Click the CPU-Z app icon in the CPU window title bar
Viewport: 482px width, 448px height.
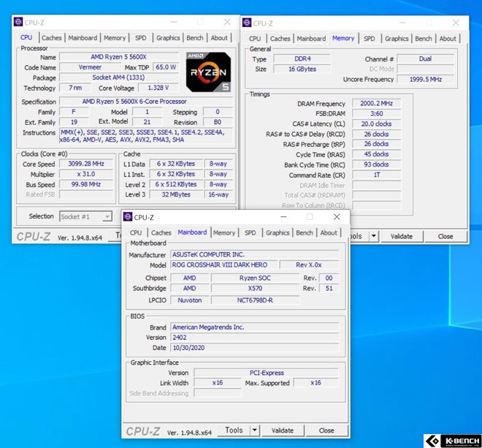click(x=18, y=22)
